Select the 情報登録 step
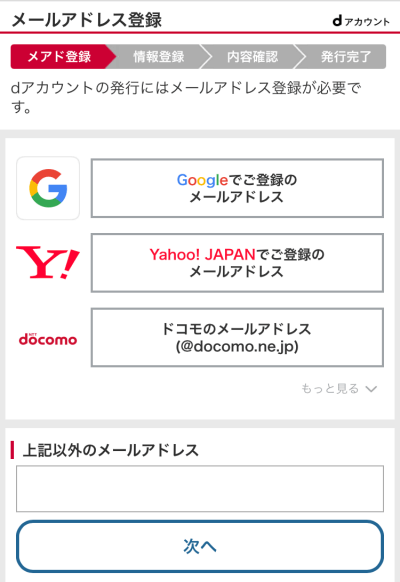 click(159, 57)
